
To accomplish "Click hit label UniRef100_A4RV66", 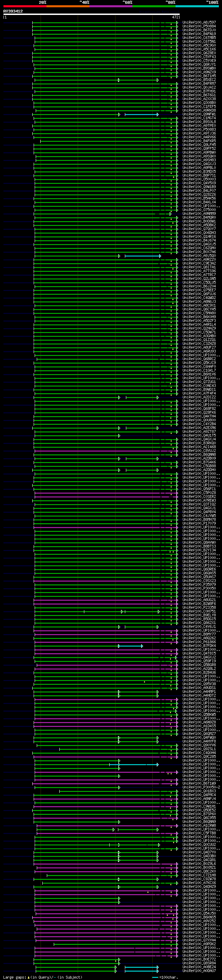I will (199, 137).
